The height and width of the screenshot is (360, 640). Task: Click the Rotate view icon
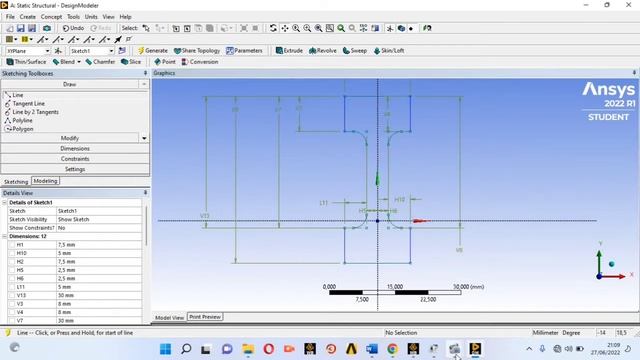pos(273,28)
